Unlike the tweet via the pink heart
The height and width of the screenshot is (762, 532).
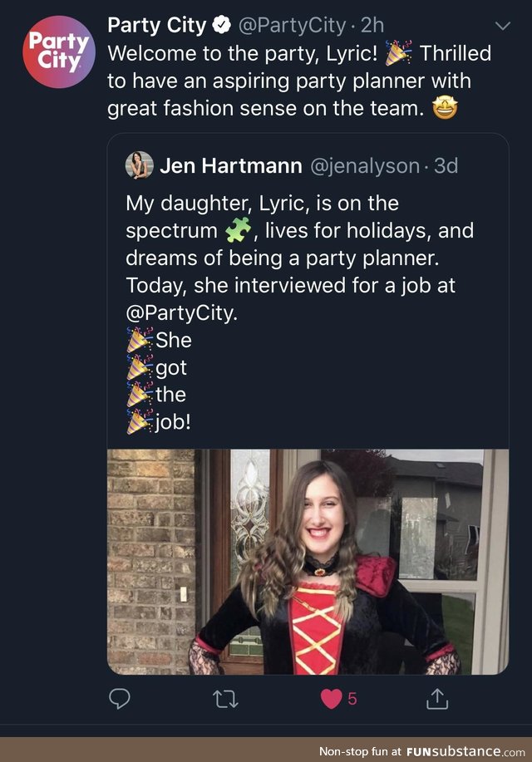(331, 700)
